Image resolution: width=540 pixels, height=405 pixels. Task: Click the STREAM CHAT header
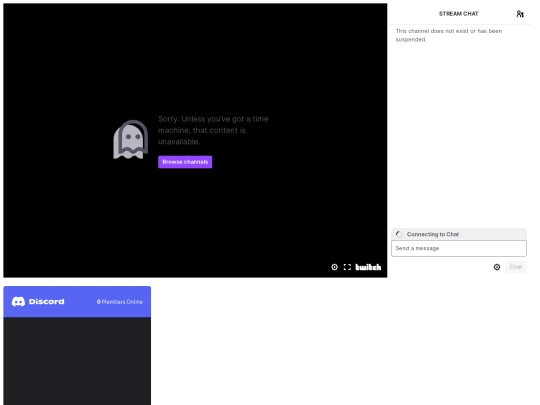click(458, 14)
